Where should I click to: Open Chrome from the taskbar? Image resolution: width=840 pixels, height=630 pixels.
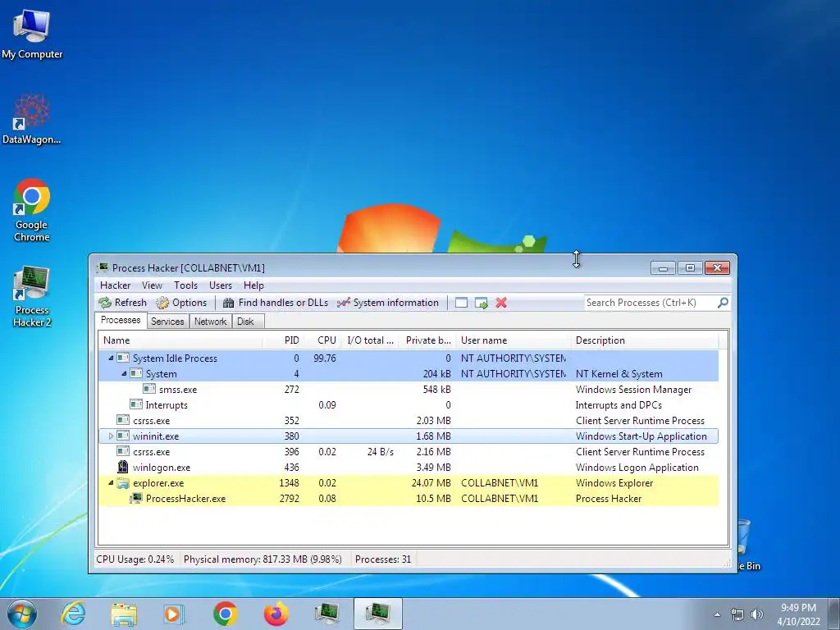coord(226,614)
